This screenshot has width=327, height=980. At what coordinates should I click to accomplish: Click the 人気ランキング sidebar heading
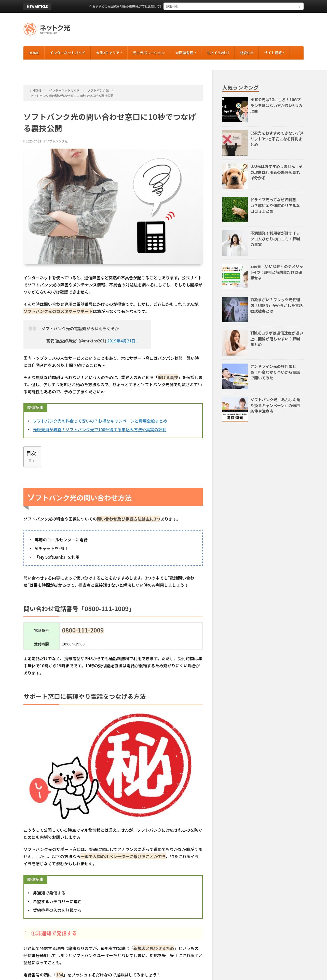[240, 88]
